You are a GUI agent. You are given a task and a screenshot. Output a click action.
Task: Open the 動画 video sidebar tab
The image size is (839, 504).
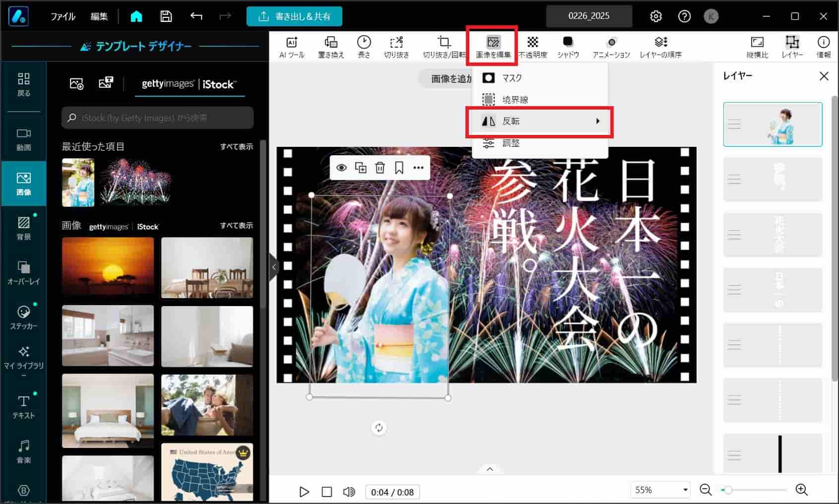pyautogui.click(x=24, y=139)
